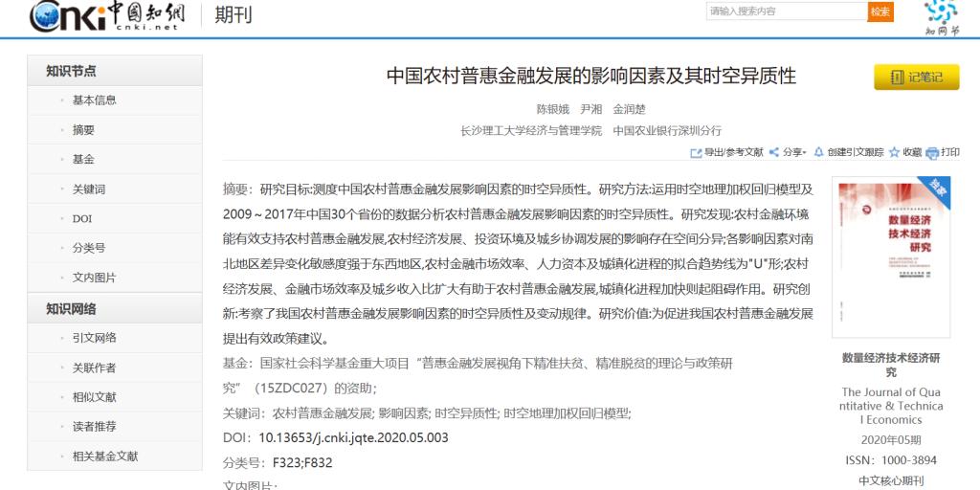Viewport: 980px width, 490px height.
Task: Open the 分享 share dropdown
Action: click(788, 152)
